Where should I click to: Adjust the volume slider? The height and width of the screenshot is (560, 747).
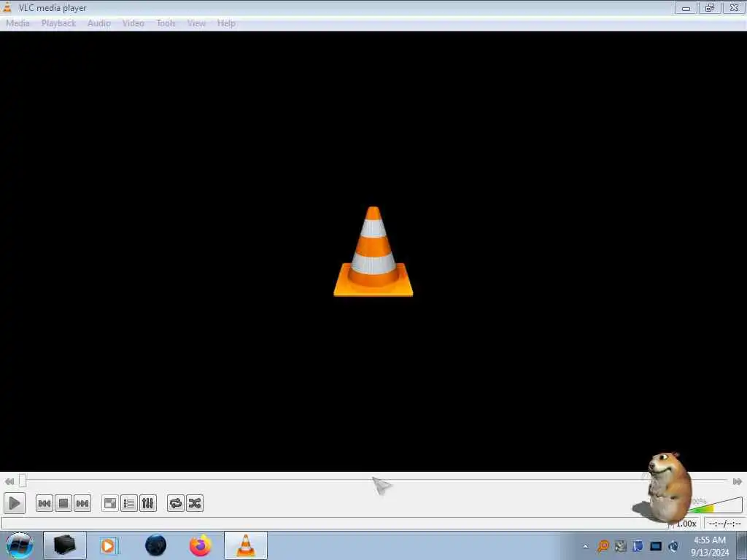coord(715,505)
